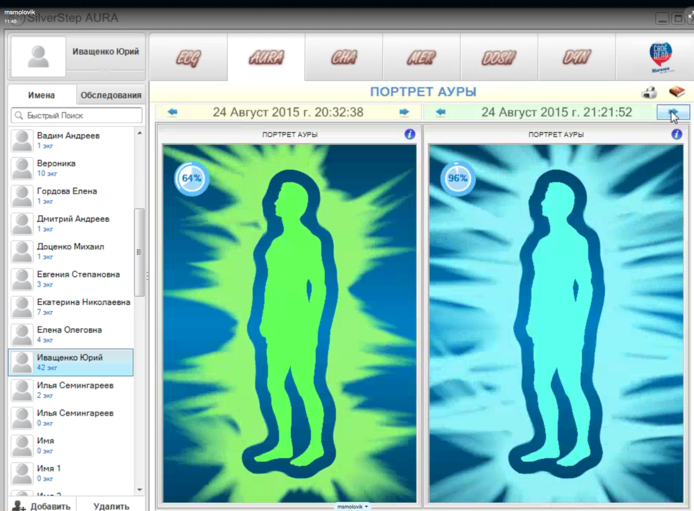Select patient Дмитрий Андреев

[71, 223]
